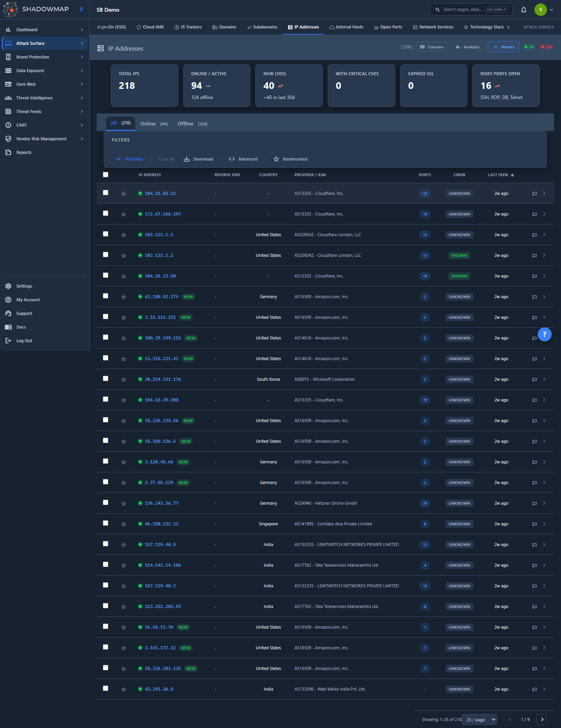This screenshot has width=561, height=728.
Task: Tick the select-all checkbox in table header
Action: click(106, 175)
